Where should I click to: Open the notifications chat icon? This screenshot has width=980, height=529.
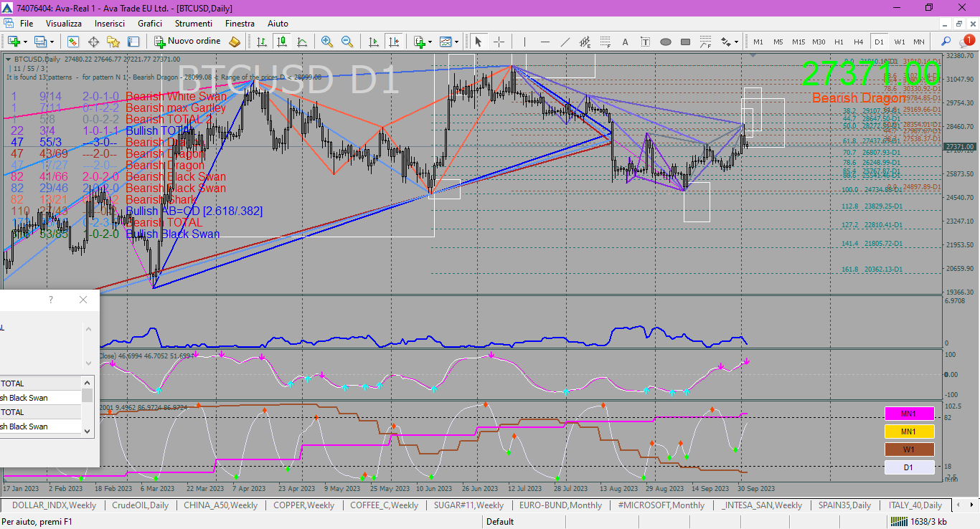pyautogui.click(x=966, y=41)
